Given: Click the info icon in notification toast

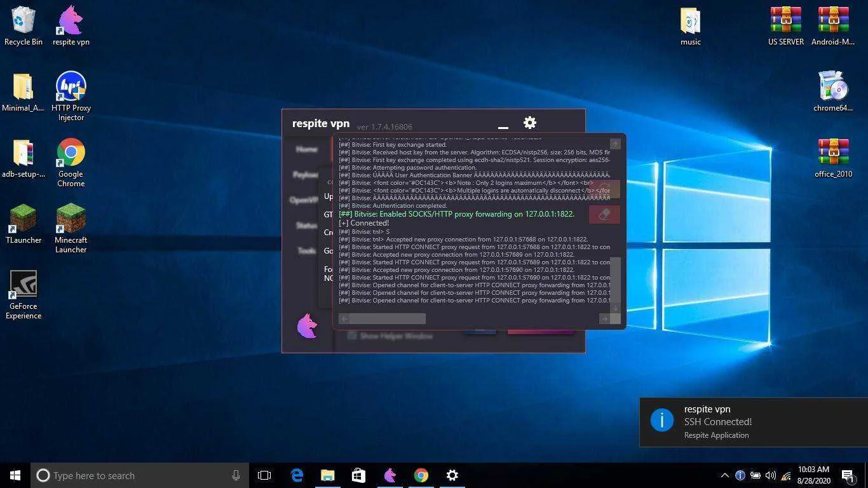Looking at the screenshot, I should click(x=661, y=420).
